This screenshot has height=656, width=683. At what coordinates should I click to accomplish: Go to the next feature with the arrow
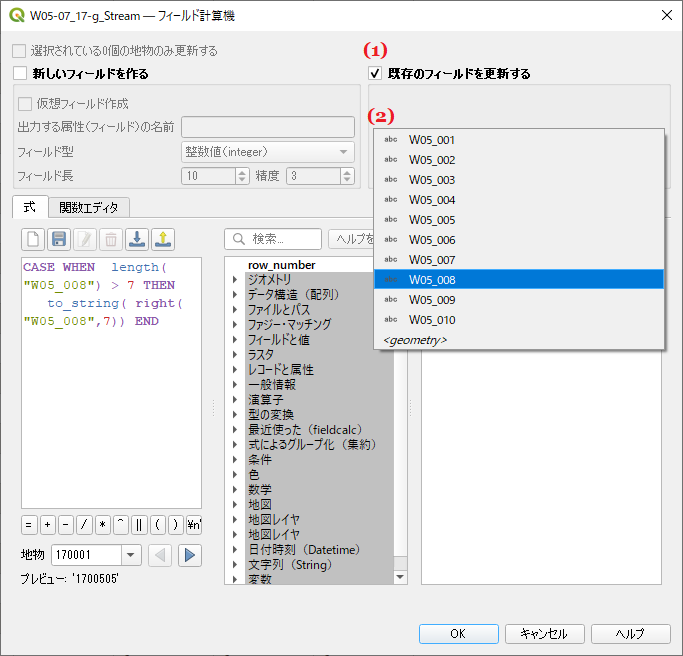[190, 555]
